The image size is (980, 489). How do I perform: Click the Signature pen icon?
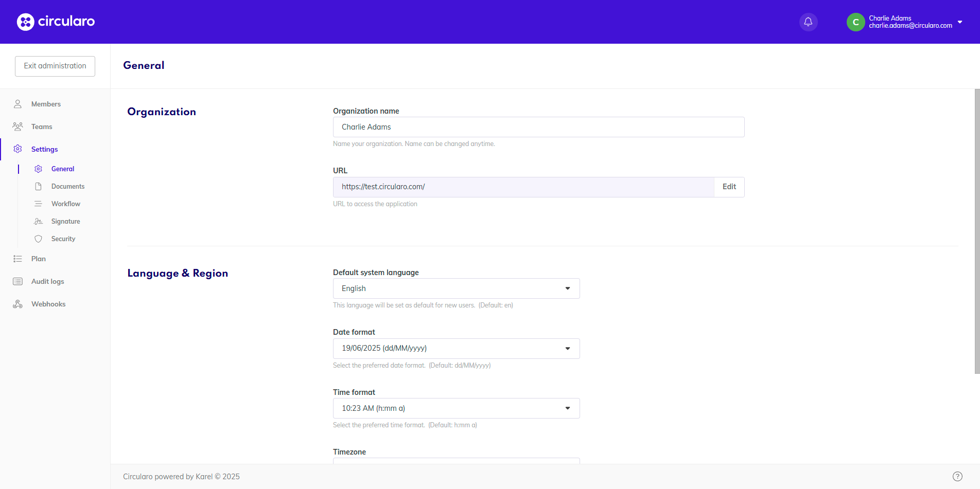point(38,221)
